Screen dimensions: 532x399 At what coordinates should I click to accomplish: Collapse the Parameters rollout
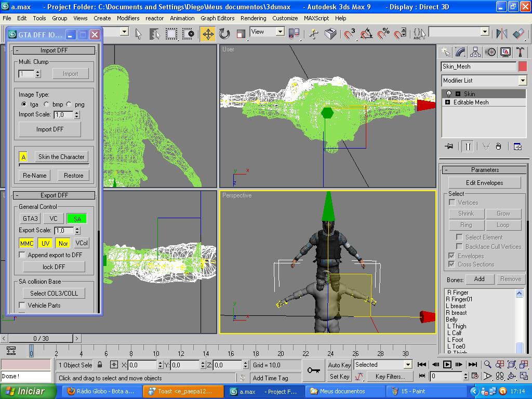485,170
